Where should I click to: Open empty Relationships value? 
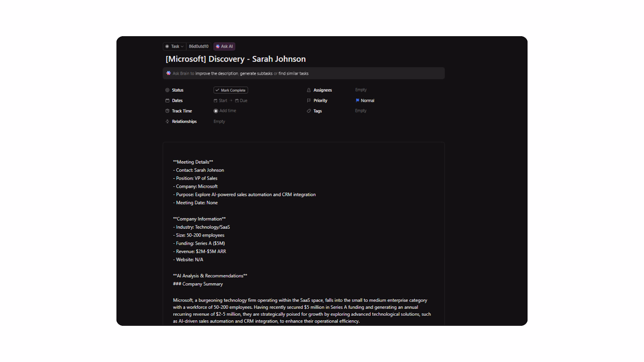[219, 121]
